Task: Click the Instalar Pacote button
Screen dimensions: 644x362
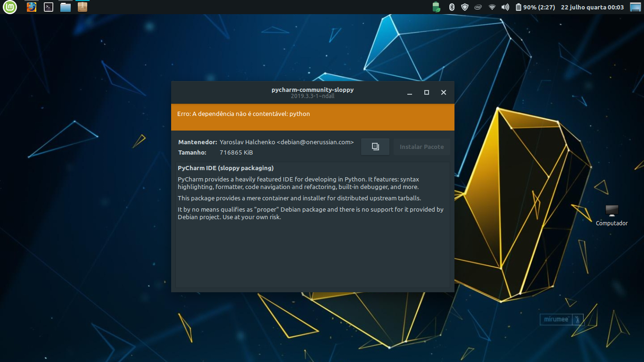Action: pos(421,147)
